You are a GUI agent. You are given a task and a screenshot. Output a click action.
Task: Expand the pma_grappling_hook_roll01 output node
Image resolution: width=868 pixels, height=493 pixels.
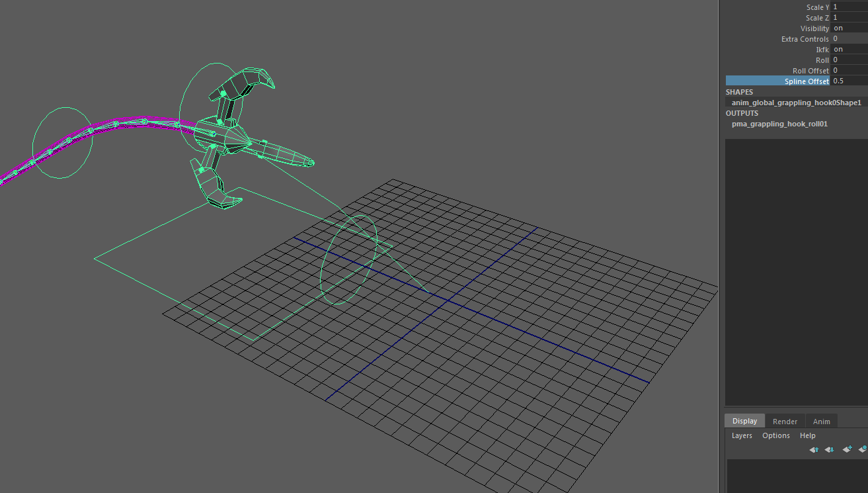pos(779,124)
